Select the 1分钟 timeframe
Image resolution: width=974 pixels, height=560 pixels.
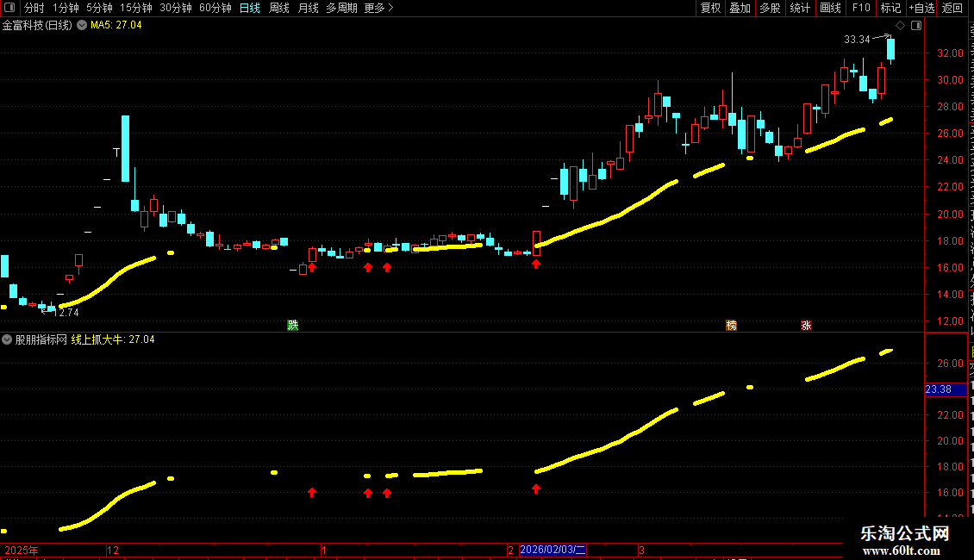(66, 8)
